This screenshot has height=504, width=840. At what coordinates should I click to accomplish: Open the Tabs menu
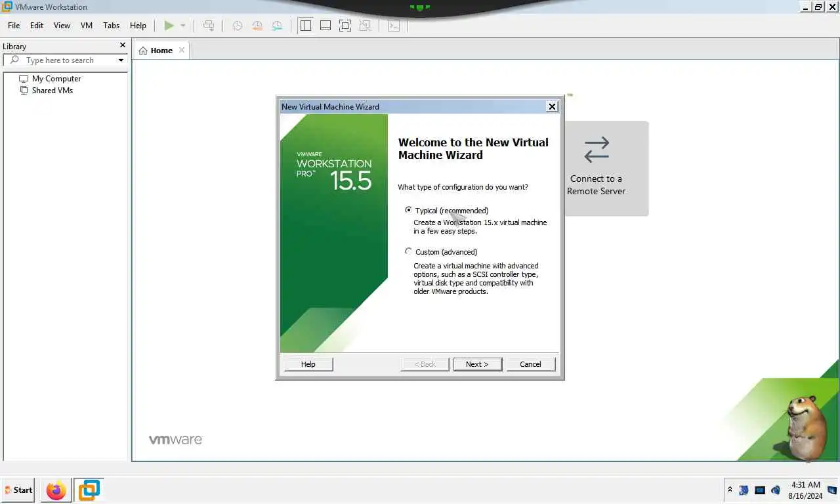point(112,26)
